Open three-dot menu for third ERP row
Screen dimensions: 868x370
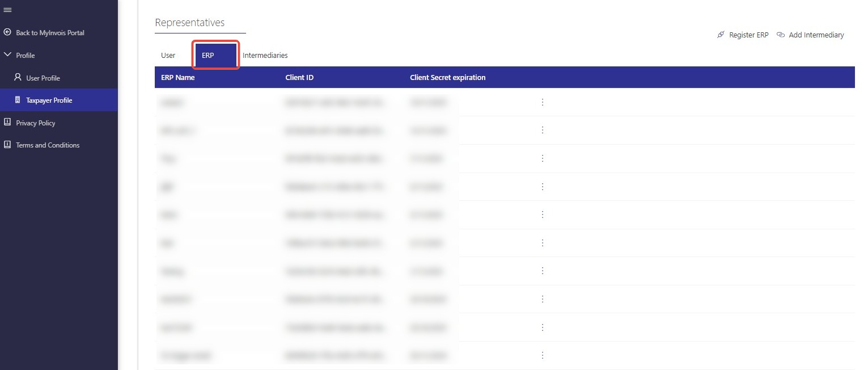pyautogui.click(x=542, y=158)
